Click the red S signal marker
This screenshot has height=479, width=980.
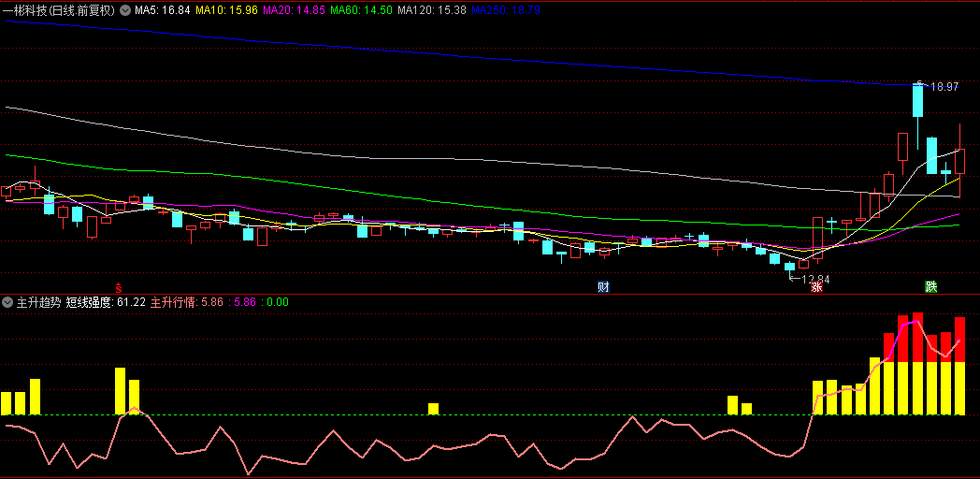point(118,287)
